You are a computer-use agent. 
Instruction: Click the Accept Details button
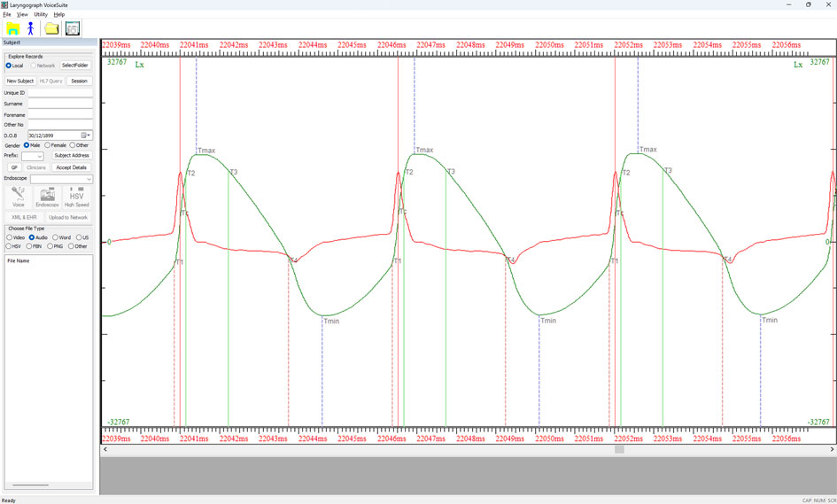pyautogui.click(x=72, y=167)
